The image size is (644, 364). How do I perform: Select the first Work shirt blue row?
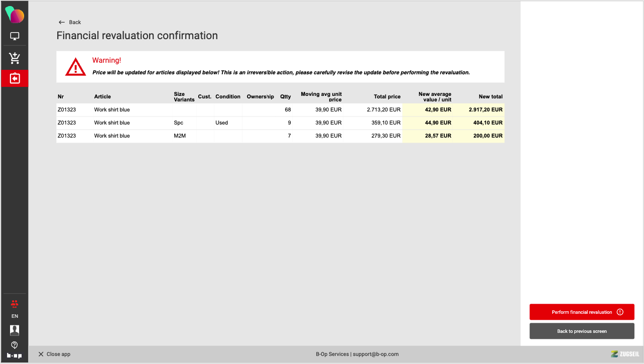click(112, 109)
